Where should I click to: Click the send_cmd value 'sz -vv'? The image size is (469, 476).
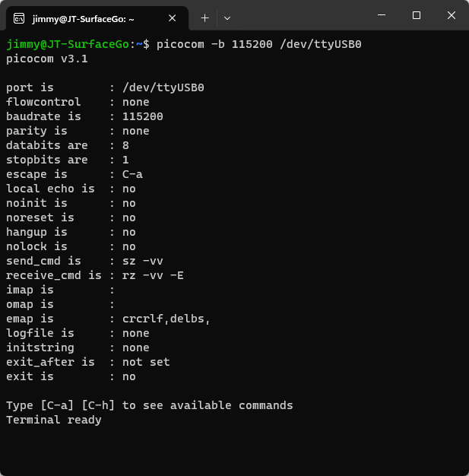point(143,261)
